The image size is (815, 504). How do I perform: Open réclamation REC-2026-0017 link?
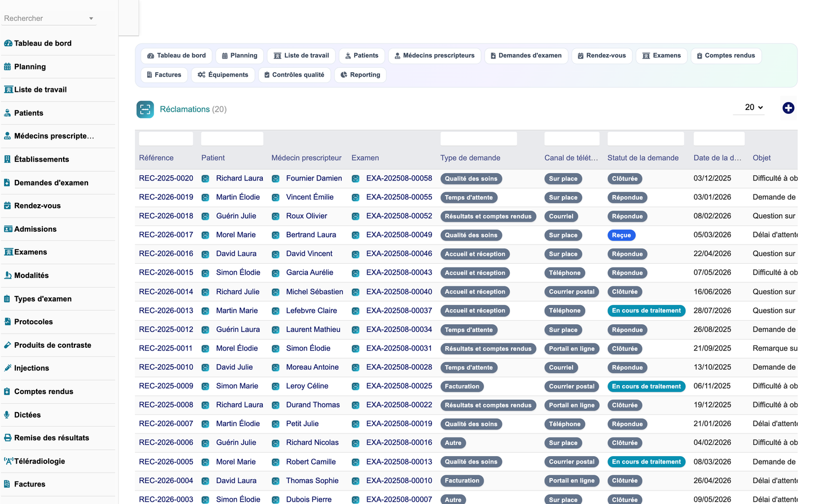pos(166,235)
